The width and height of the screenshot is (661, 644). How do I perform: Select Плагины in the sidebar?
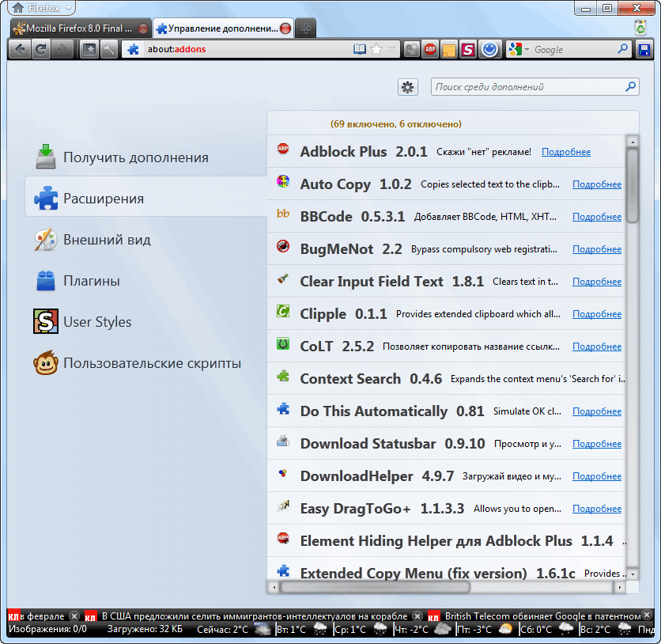pos(92,281)
